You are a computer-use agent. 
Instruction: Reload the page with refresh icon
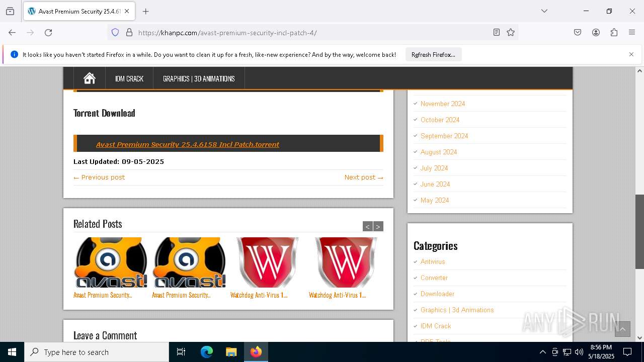tap(48, 33)
